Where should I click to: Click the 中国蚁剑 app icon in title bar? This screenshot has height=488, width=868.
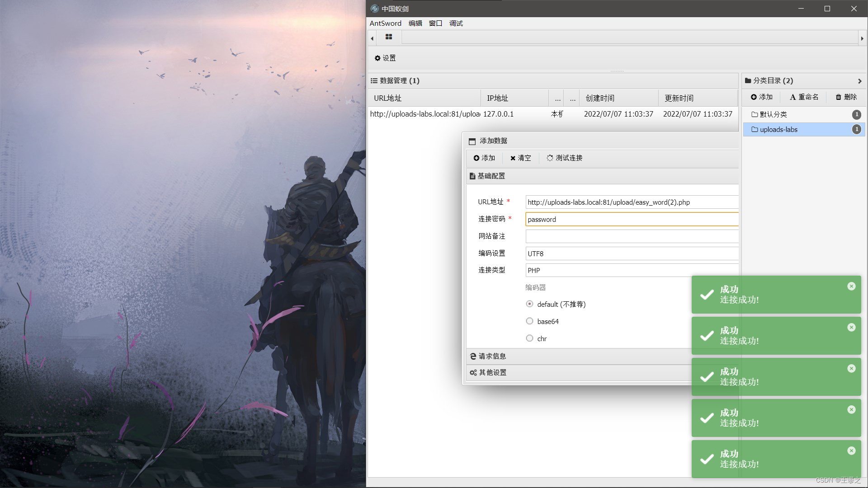(x=374, y=9)
